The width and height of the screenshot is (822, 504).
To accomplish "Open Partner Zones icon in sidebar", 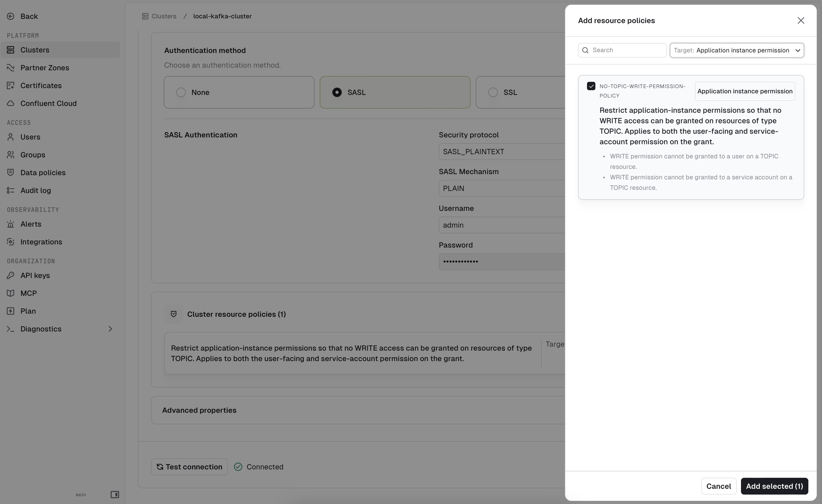I will coord(11,68).
